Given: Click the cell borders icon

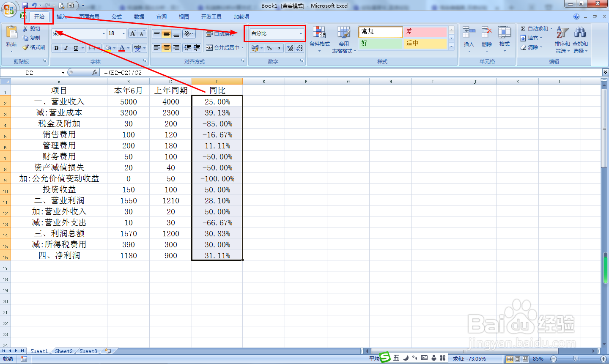Looking at the screenshot, I should (x=93, y=48).
